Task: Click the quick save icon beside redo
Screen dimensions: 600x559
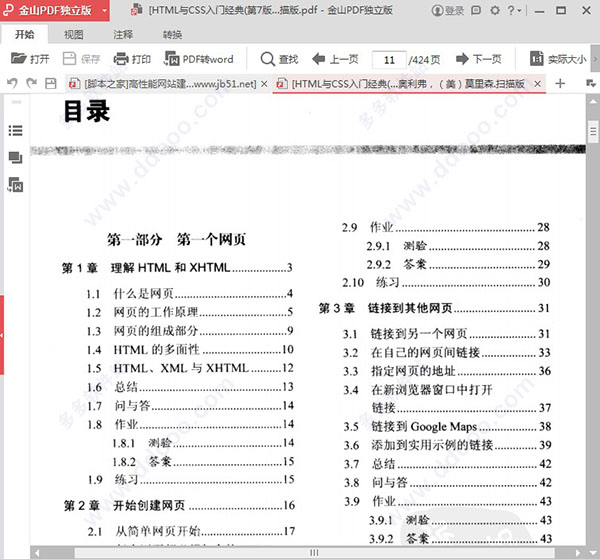Action: coord(51,83)
